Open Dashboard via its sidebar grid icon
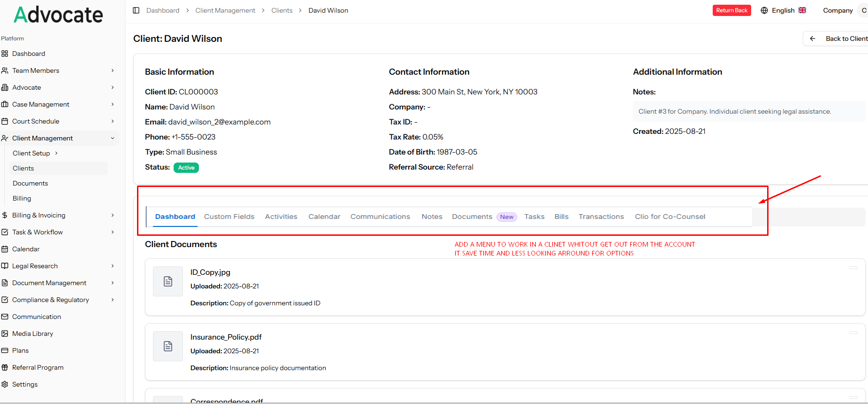Screen dimensions: 868x404 point(5,54)
